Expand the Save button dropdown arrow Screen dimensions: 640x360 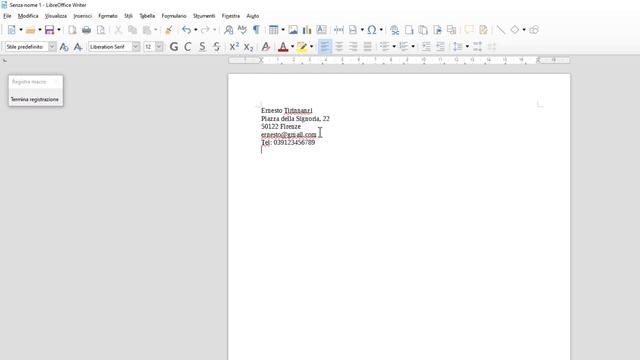tap(59, 30)
